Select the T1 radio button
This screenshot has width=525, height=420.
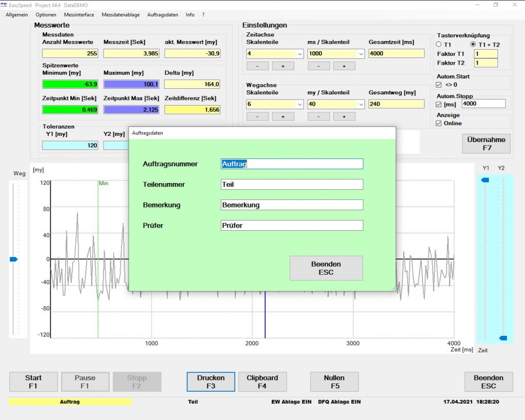(439, 45)
